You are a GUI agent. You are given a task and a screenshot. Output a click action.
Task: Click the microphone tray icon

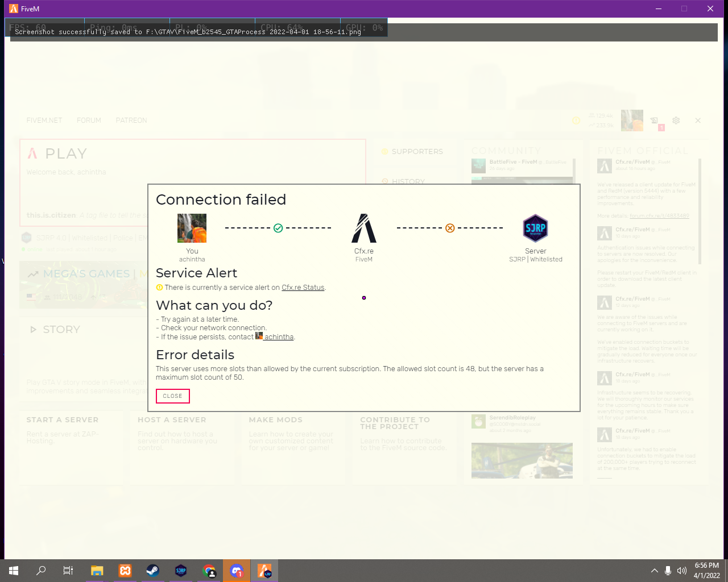click(x=668, y=571)
